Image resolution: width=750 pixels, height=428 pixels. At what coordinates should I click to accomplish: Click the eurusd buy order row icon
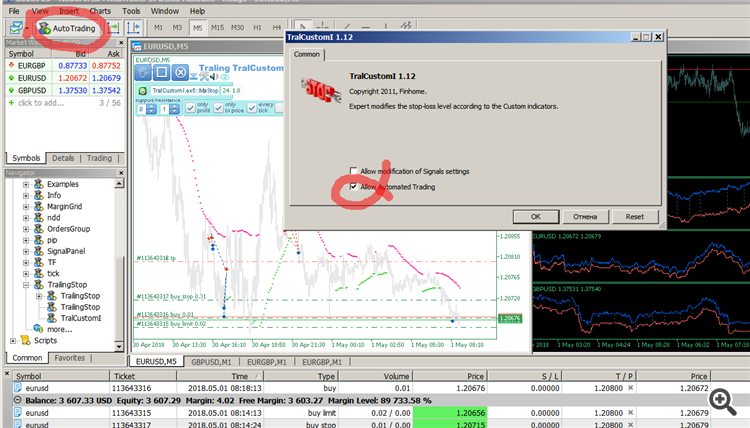coord(18,388)
